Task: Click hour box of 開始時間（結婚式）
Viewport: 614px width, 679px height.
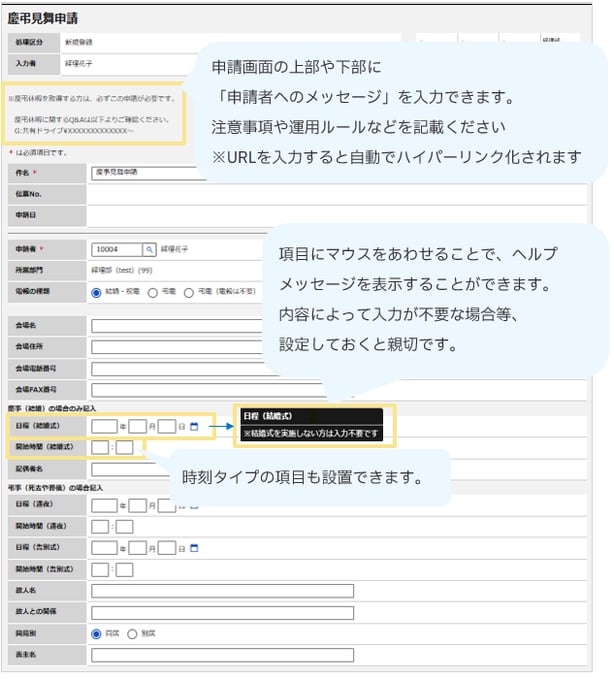Action: click(100, 448)
